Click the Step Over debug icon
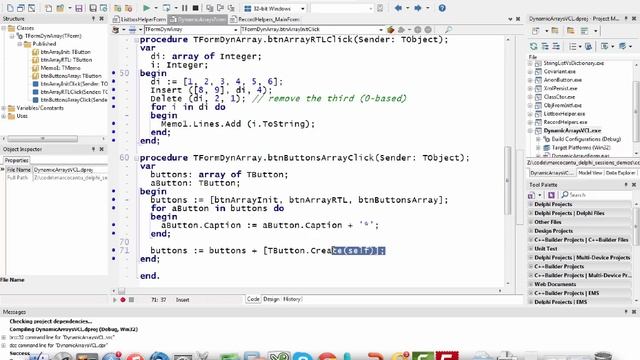Image resolution: width=640 pixels, height=360 pixels. coord(220,8)
